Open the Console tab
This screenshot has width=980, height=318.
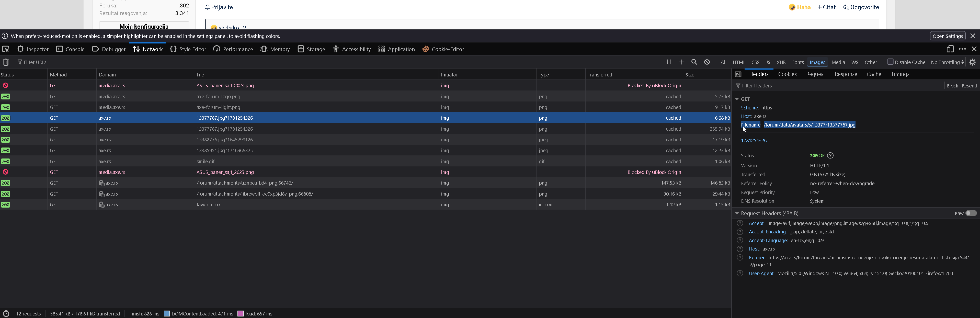pos(70,49)
